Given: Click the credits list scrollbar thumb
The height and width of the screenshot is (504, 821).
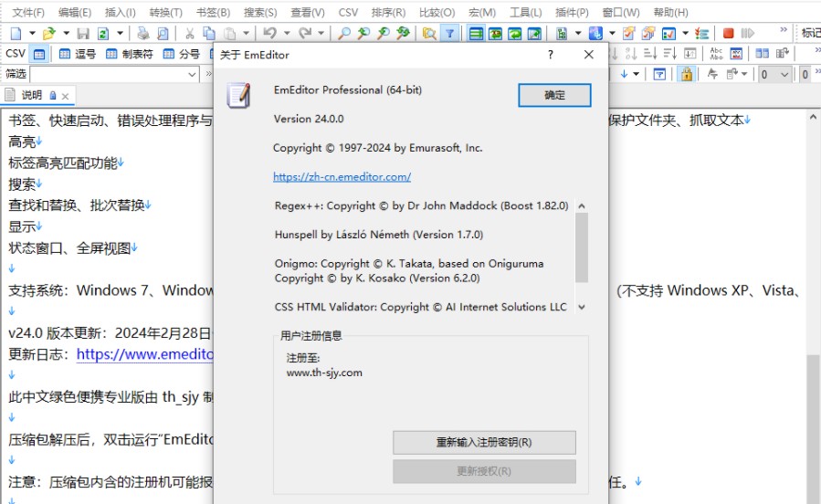Looking at the screenshot, I should 581,247.
